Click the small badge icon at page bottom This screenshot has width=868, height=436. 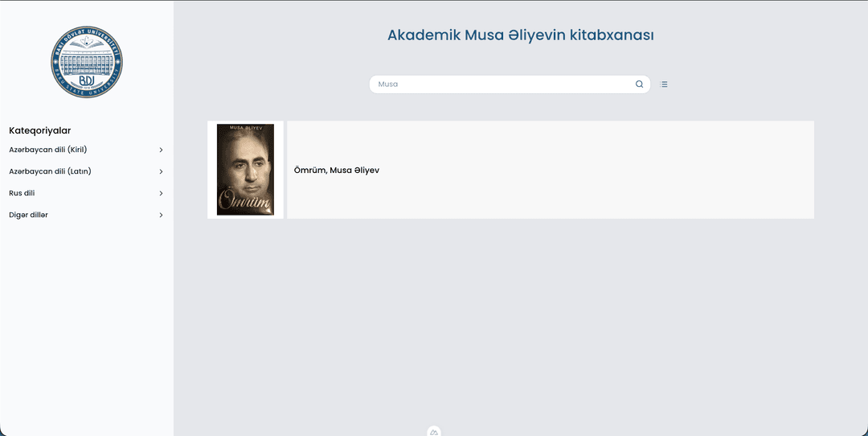[x=434, y=431]
